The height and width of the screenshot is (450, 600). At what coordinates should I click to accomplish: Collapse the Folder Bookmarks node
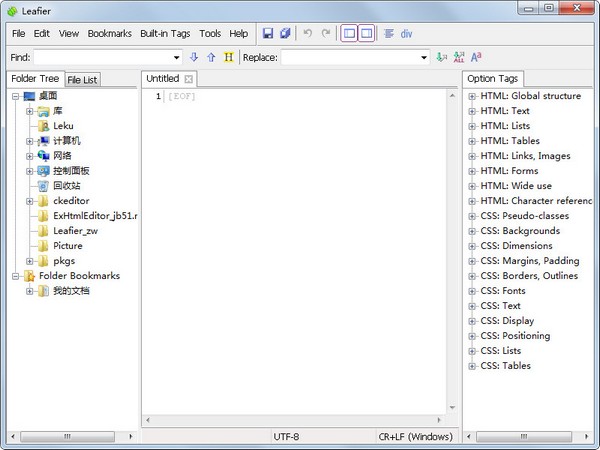point(15,276)
